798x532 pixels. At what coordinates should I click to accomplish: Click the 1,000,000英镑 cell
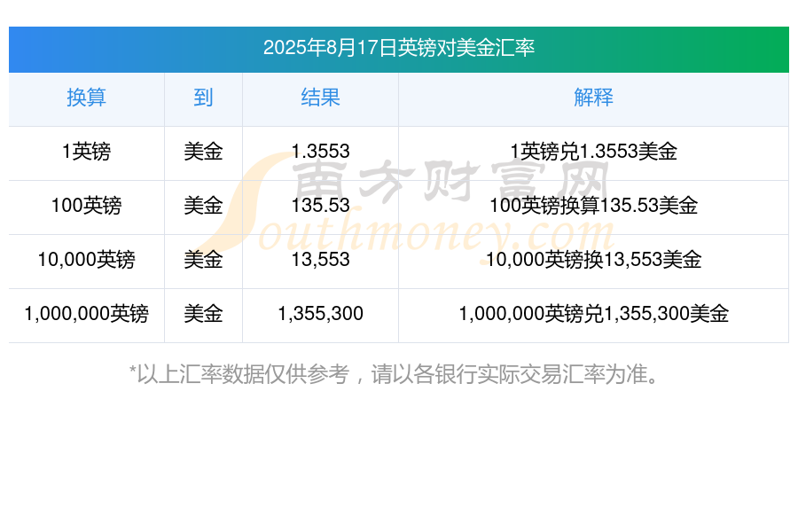coord(87,314)
